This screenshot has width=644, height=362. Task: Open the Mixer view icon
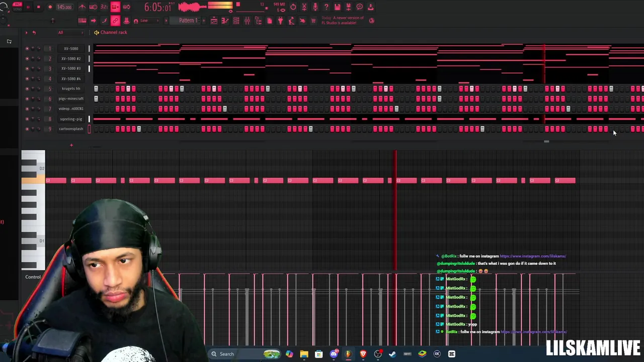pyautogui.click(x=247, y=21)
